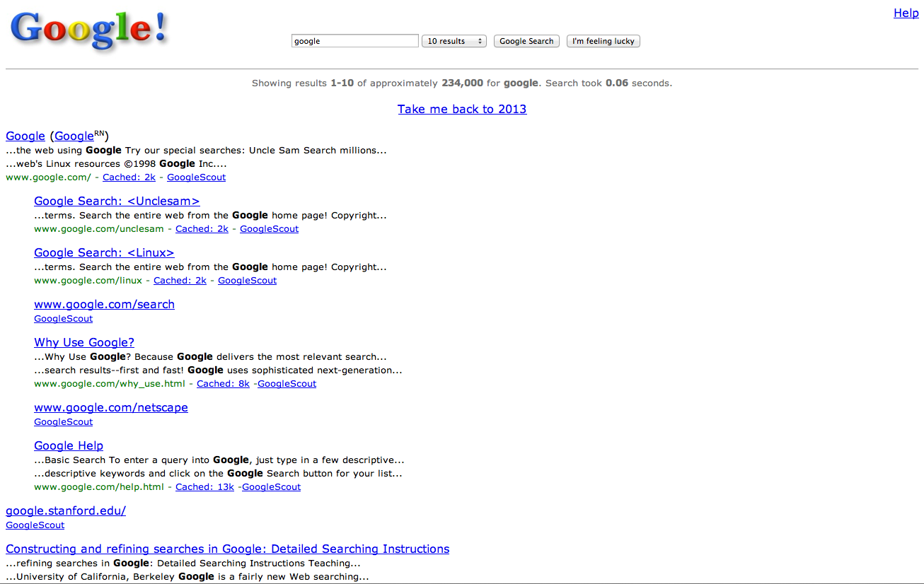Open the Google Help result
This screenshot has width=924, height=584.
click(x=69, y=445)
